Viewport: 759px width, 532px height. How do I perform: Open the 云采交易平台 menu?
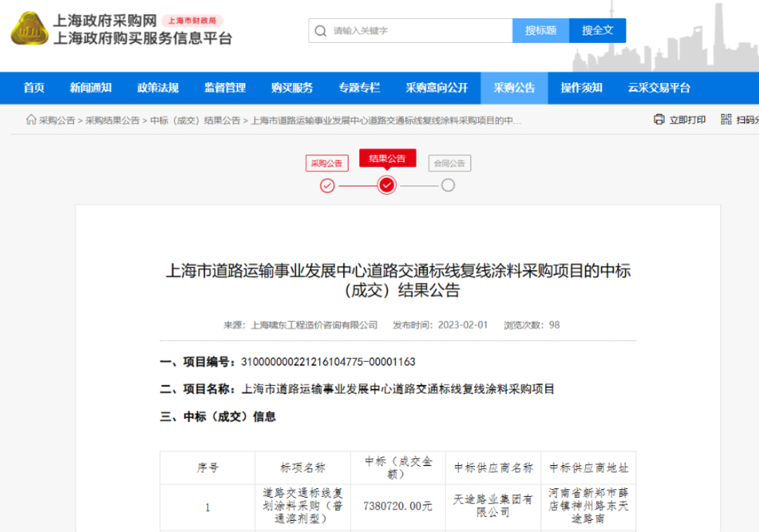point(658,87)
